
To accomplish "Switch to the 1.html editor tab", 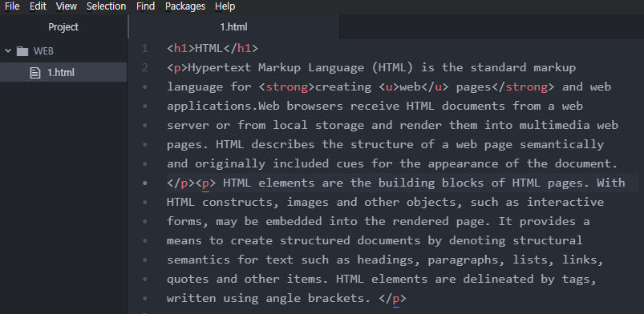I will pos(233,27).
